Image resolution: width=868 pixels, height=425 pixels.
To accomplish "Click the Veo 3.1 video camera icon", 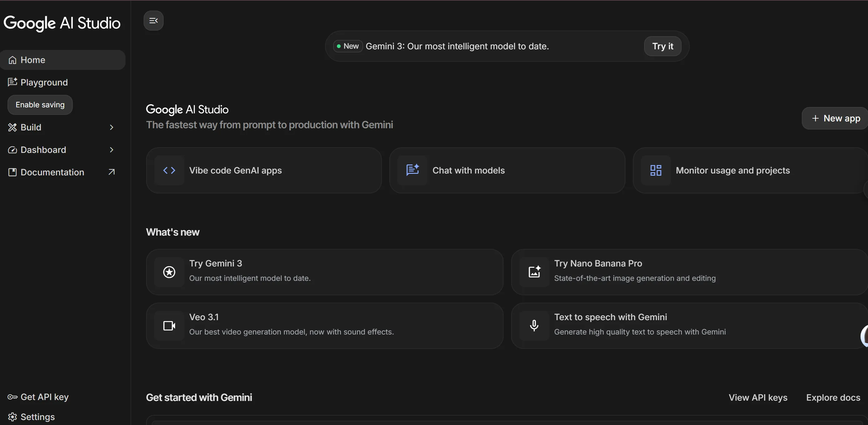I will click(x=169, y=325).
